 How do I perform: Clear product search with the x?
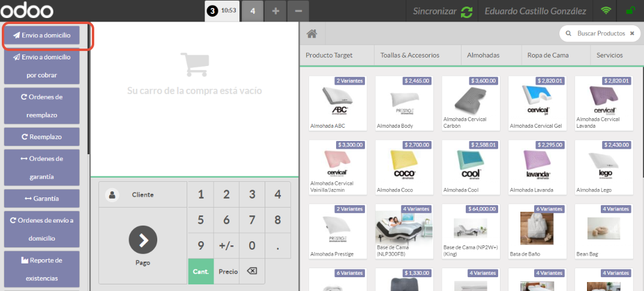tap(632, 34)
